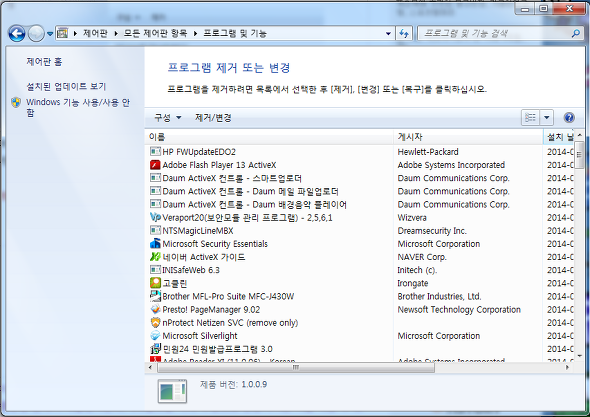Screen dimensions: 590x417
Task: Select the Microsoft Silverlight icon
Action: (155, 336)
